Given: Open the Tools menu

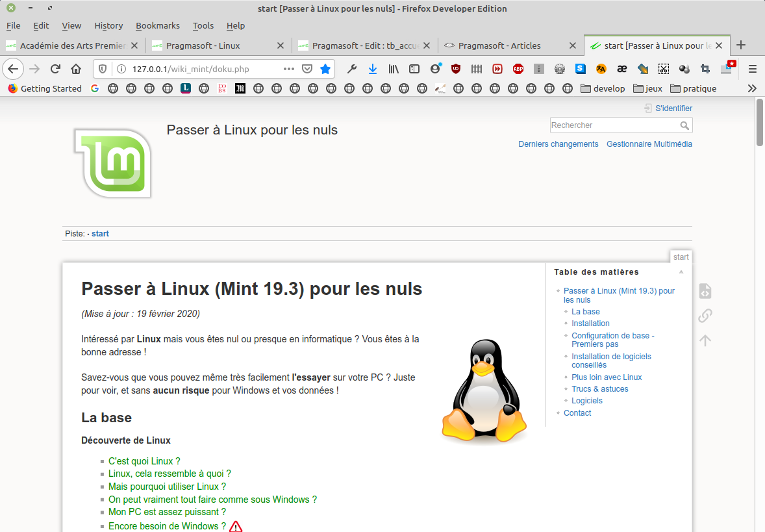Looking at the screenshot, I should [203, 26].
